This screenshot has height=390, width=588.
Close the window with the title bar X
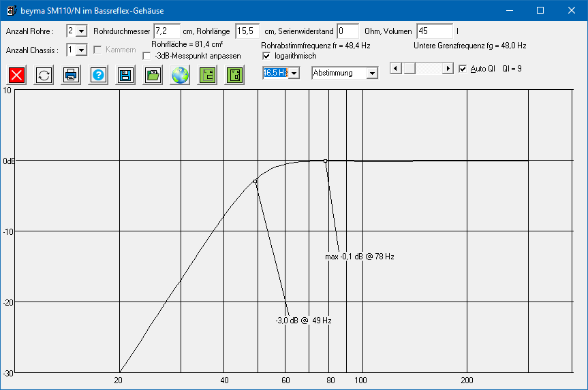572,10
